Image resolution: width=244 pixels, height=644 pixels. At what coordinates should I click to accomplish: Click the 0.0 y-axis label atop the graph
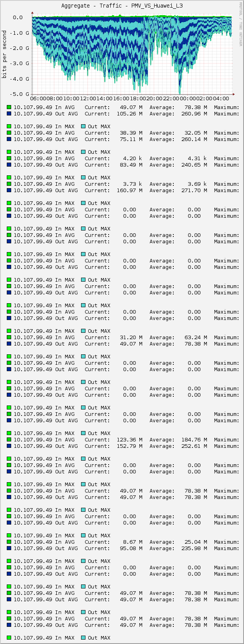(18, 18)
